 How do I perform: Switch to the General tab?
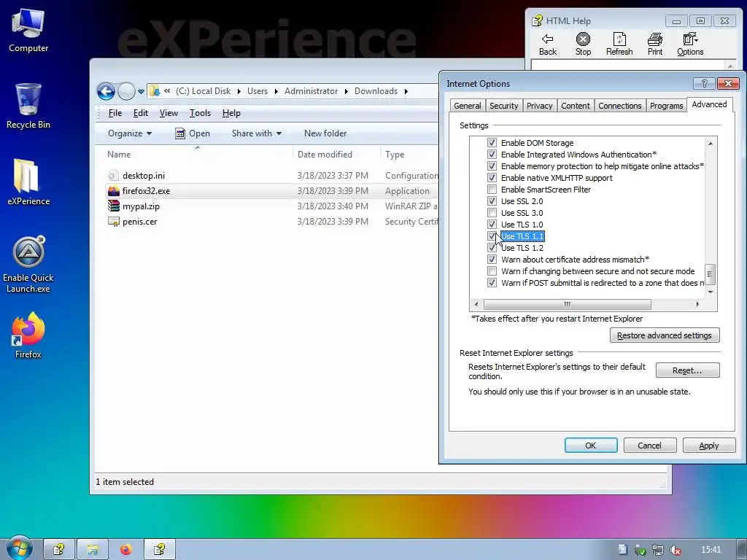coord(468,106)
